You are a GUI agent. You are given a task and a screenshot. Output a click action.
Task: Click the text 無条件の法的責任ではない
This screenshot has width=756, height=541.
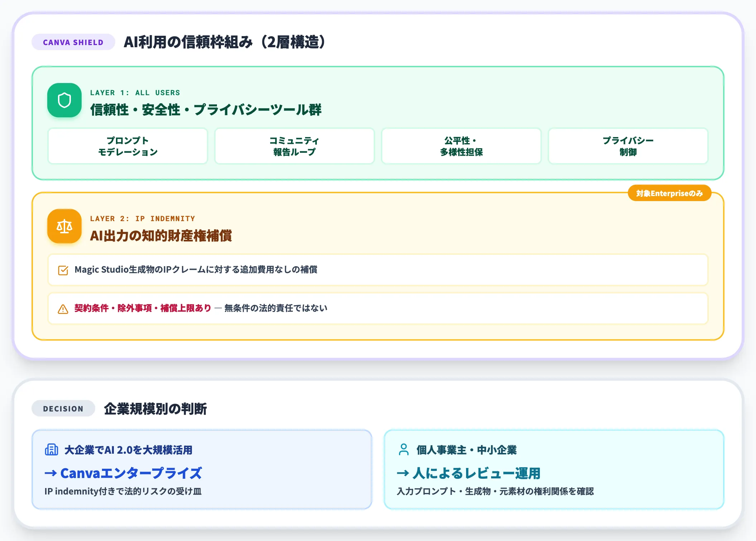tap(276, 308)
